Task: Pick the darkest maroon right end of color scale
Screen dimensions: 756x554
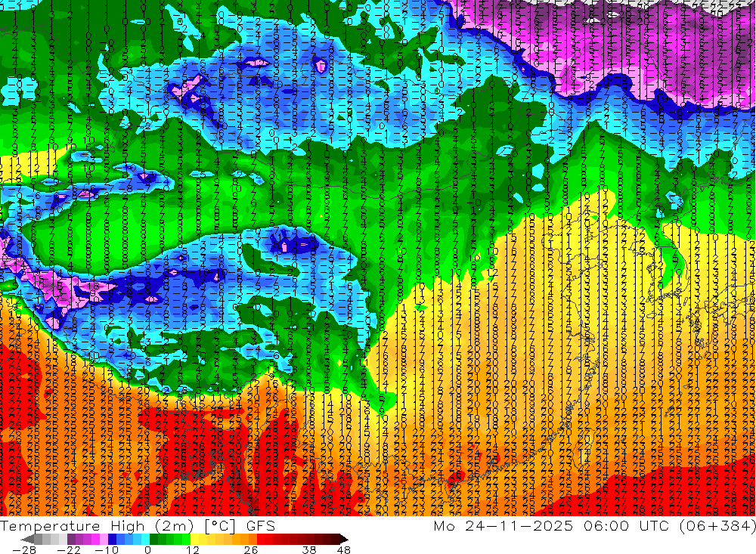Action: (x=343, y=539)
